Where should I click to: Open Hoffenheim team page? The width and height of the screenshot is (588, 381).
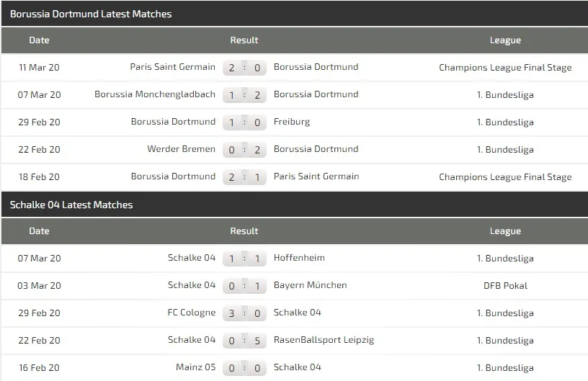[x=299, y=258]
